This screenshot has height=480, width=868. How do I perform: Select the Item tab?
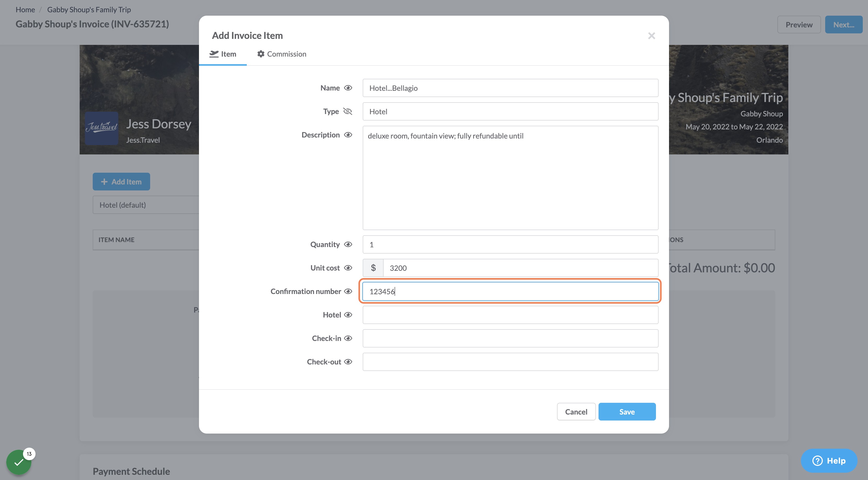pos(223,54)
